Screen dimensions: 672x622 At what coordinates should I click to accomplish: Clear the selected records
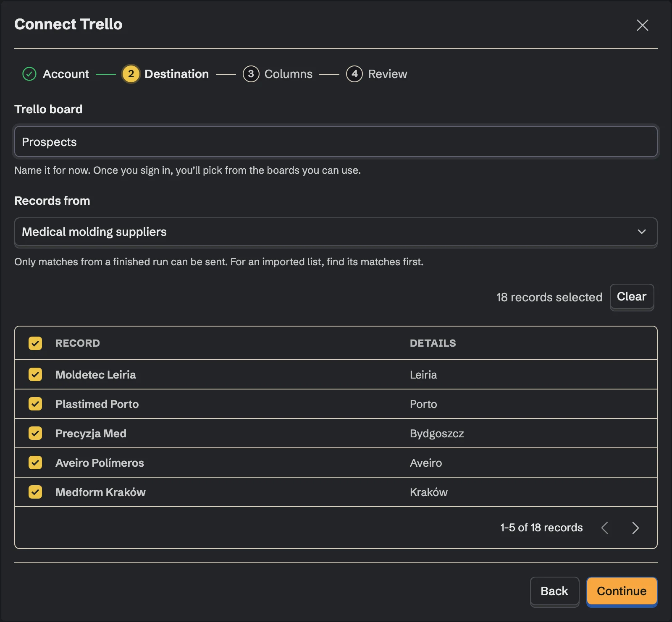click(632, 297)
